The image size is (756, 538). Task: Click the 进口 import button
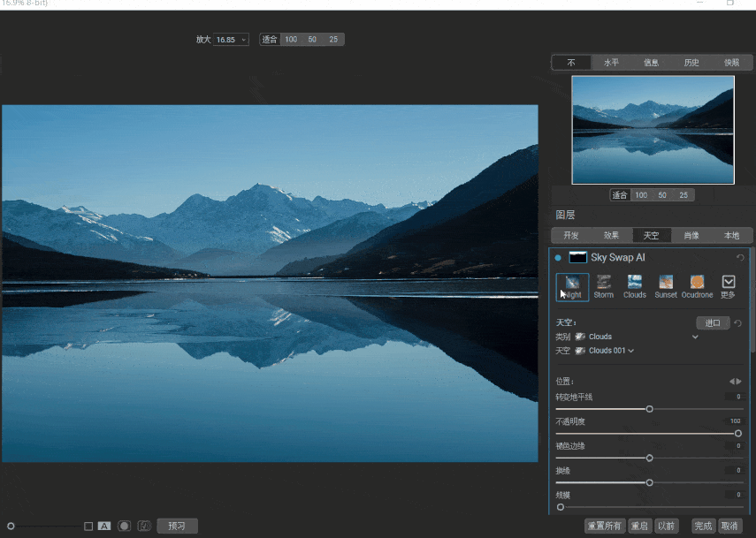[x=713, y=323]
